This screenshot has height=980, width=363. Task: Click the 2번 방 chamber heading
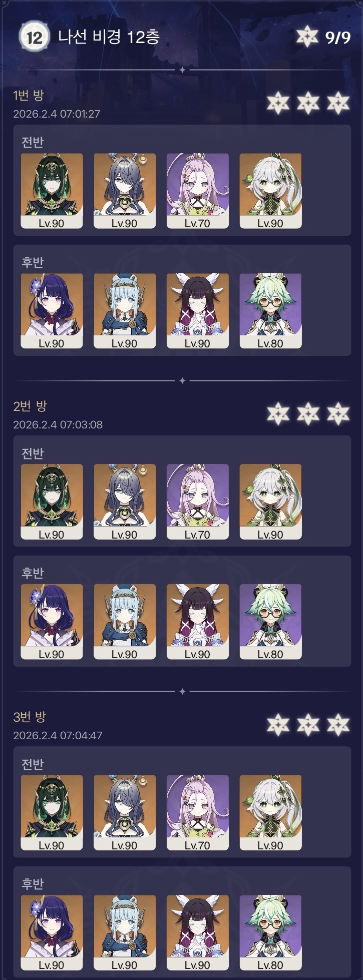[30, 406]
